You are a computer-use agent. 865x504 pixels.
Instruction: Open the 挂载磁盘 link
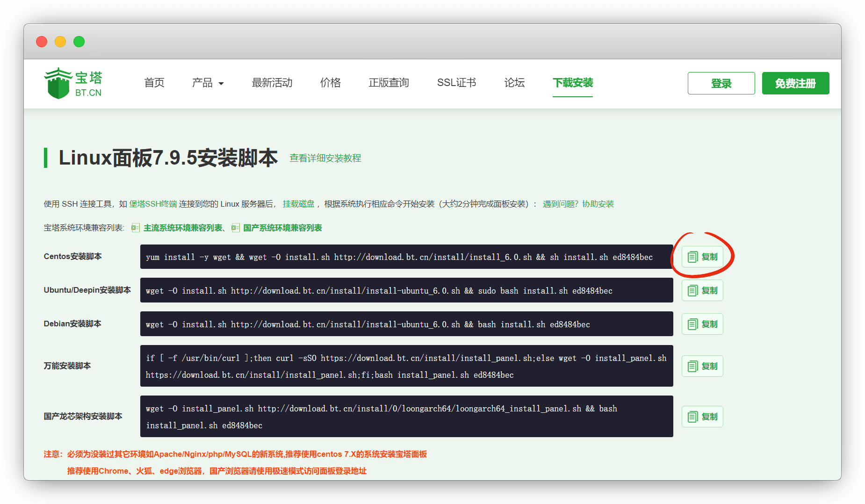click(x=298, y=204)
